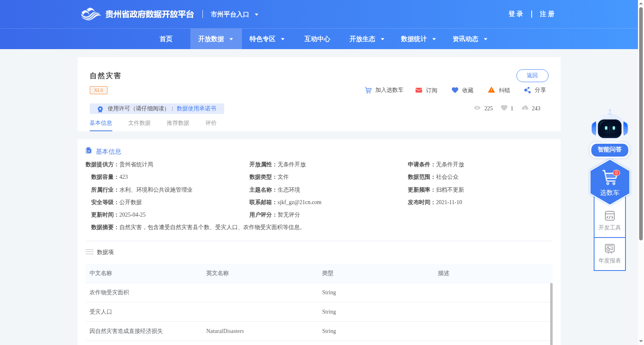Click the page vertical scrollbar
Image resolution: width=644 pixels, height=345 pixels.
tap(641, 124)
